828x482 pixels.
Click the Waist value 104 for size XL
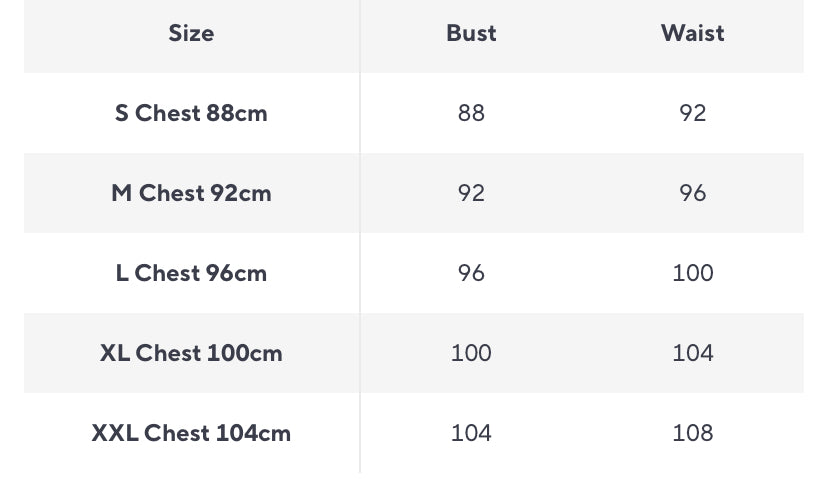point(692,353)
